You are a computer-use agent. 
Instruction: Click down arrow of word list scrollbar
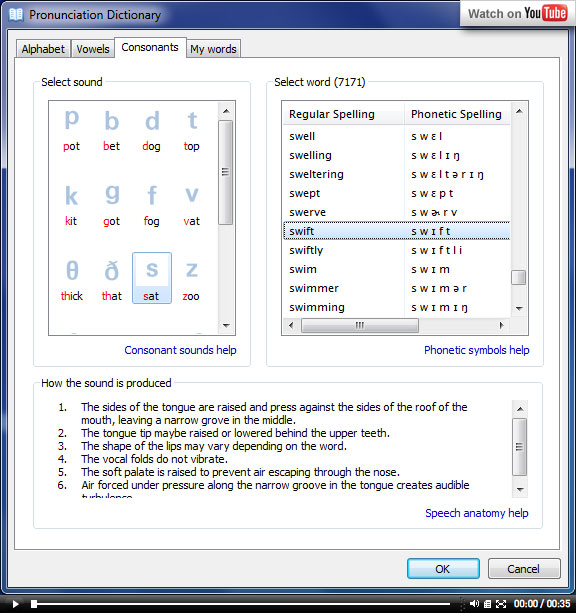(519, 309)
